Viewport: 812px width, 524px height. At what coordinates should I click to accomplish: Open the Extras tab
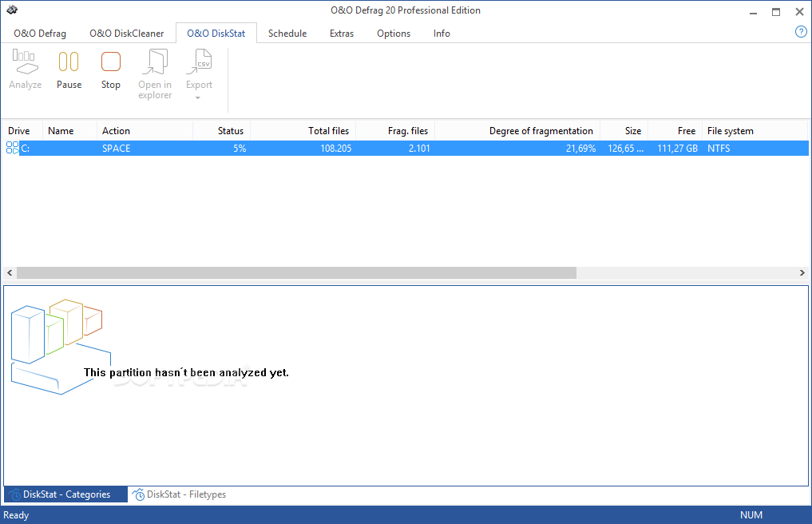[x=342, y=34]
